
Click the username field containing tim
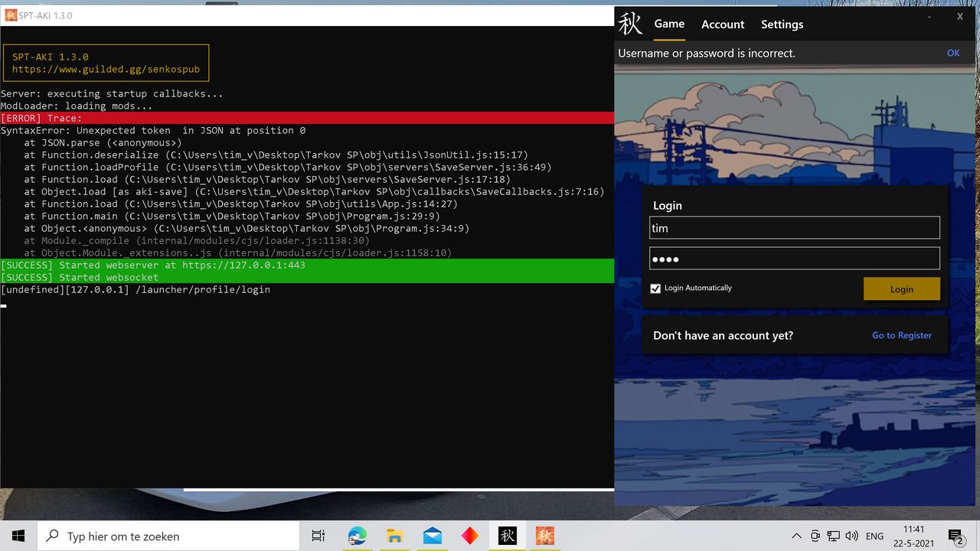click(794, 228)
